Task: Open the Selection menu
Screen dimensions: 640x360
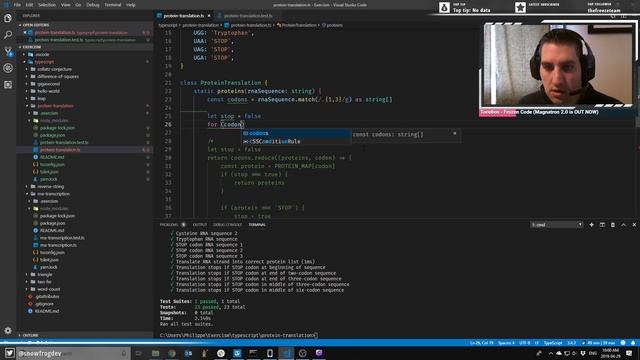Action: [x=47, y=5]
